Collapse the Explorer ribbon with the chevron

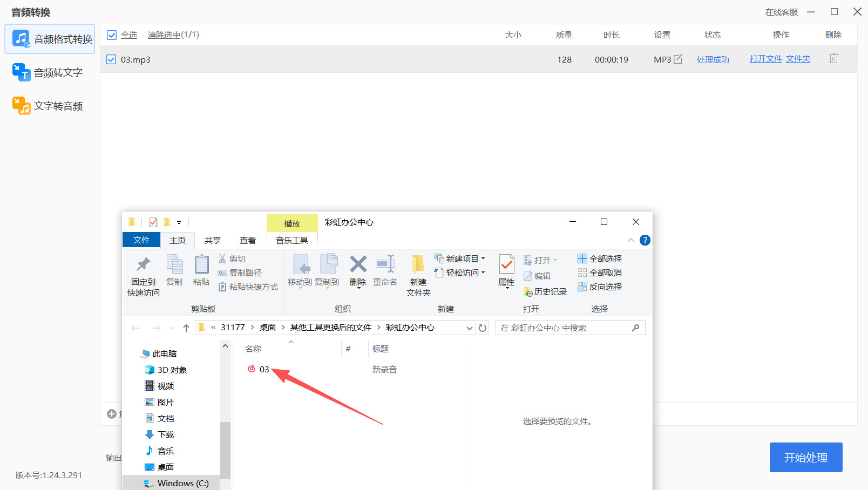click(x=630, y=240)
